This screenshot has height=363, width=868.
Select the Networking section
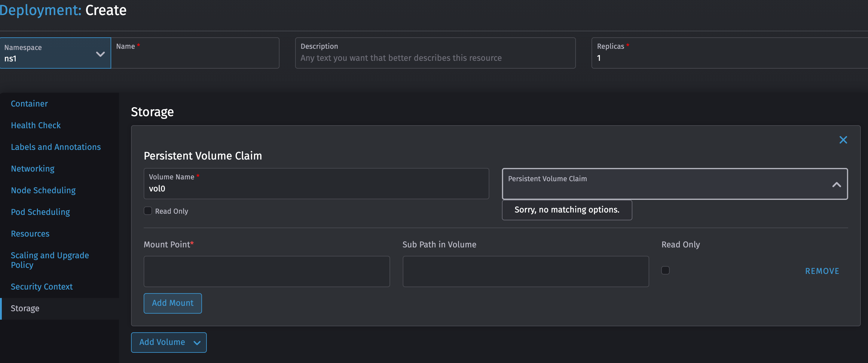32,169
